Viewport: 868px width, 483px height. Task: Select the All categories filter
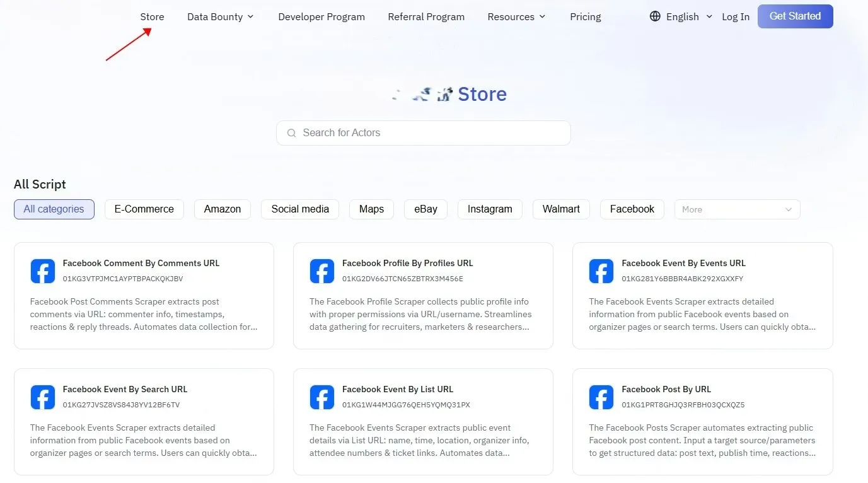coord(54,209)
